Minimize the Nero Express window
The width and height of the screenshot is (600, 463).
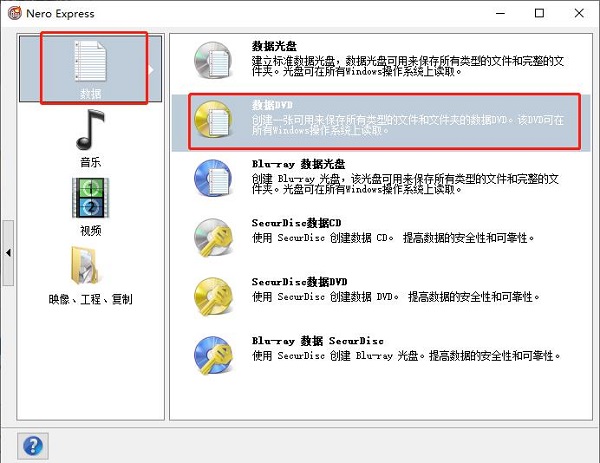coord(501,13)
